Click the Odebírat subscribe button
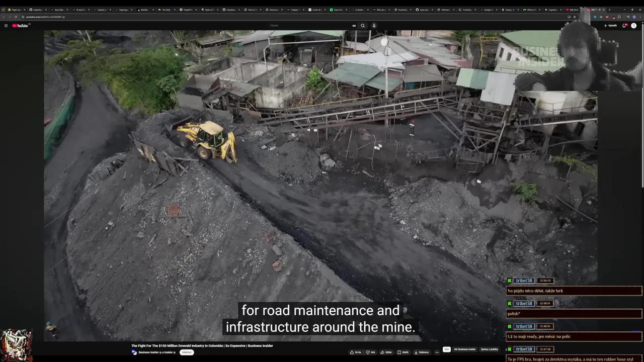The height and width of the screenshot is (362, 644). (187, 352)
